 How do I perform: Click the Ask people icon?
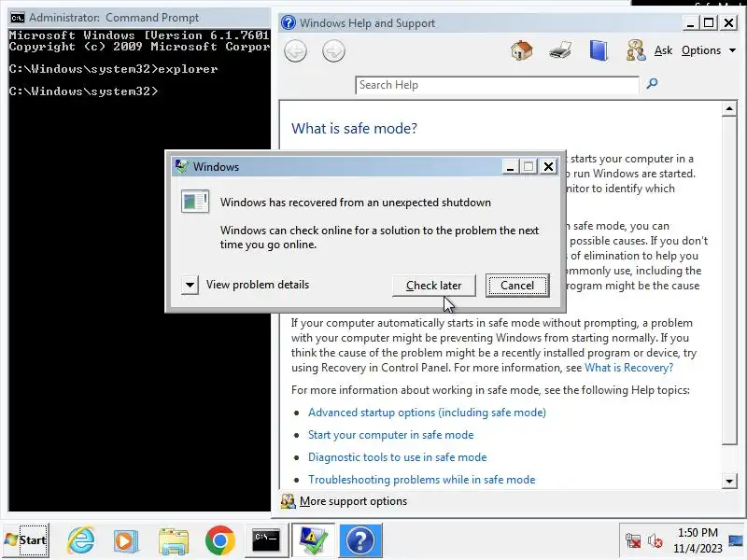(636, 50)
